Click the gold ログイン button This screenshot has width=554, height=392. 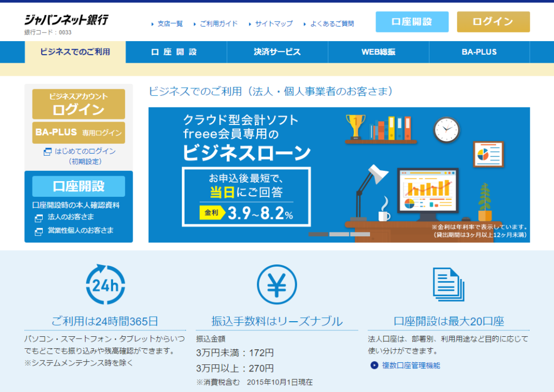(493, 22)
